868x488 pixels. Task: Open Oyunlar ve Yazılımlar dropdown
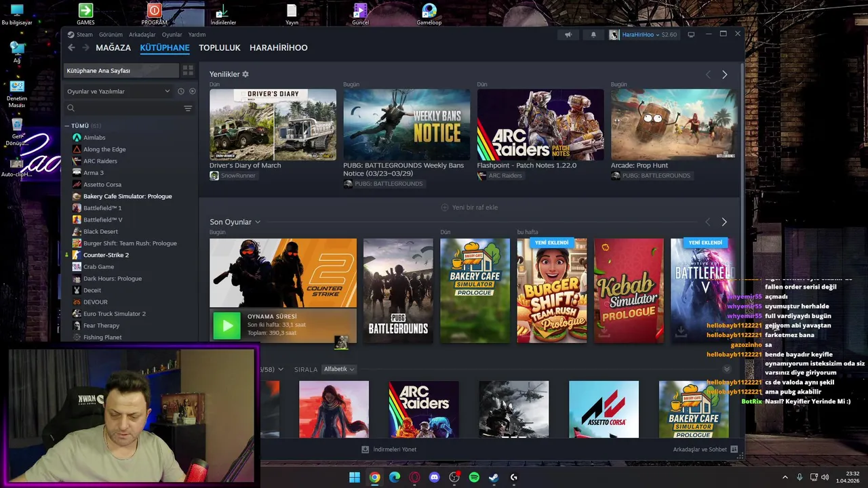[119, 91]
